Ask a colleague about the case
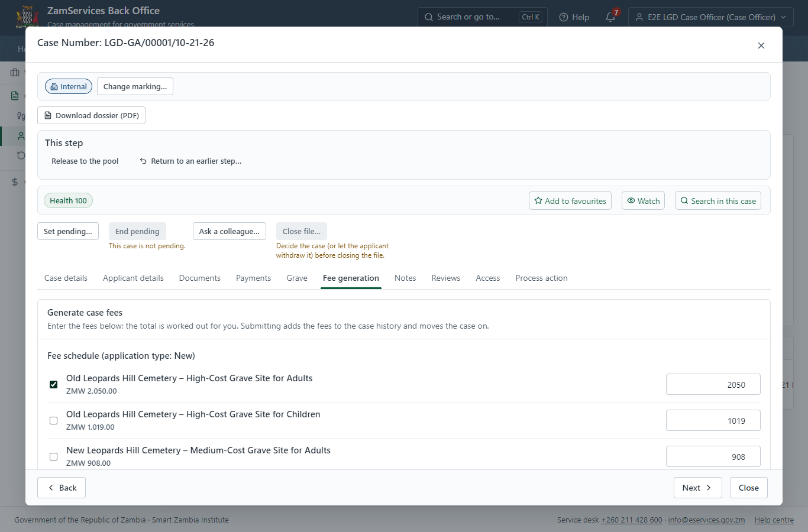 pos(230,231)
